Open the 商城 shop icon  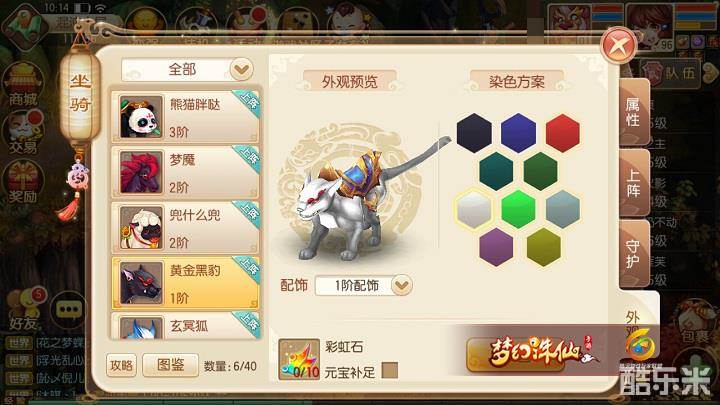[23, 84]
